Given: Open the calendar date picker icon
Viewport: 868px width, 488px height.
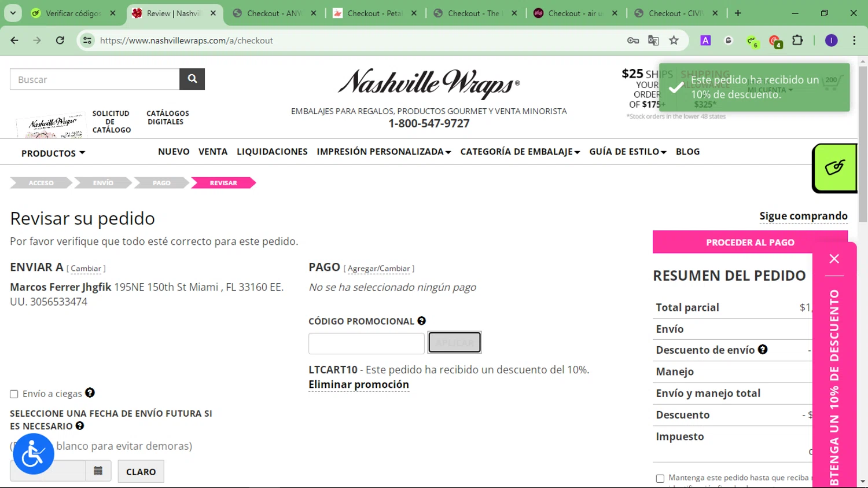Looking at the screenshot, I should click(98, 471).
